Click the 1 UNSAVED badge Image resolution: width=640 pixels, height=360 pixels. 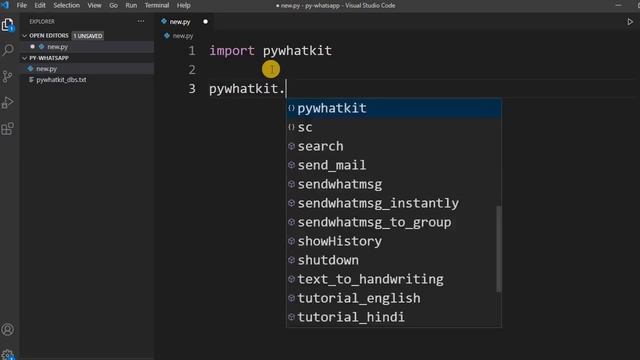[x=88, y=36]
